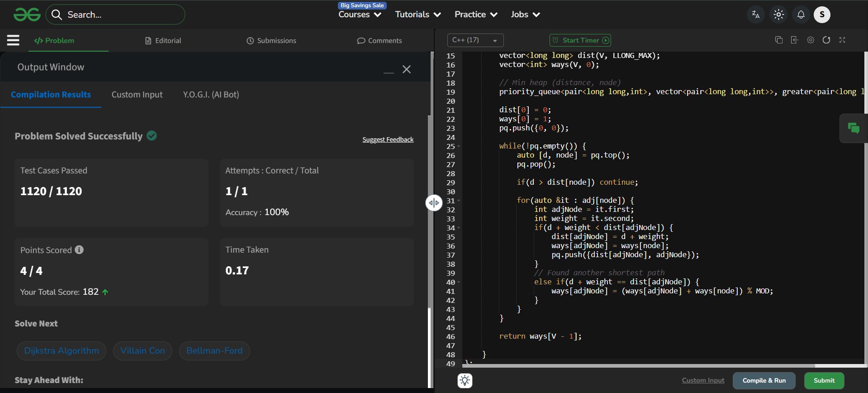Open the language translate icon

coord(755,14)
